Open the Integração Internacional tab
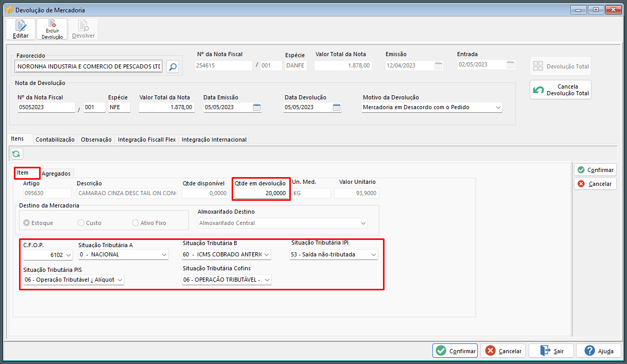 point(214,140)
